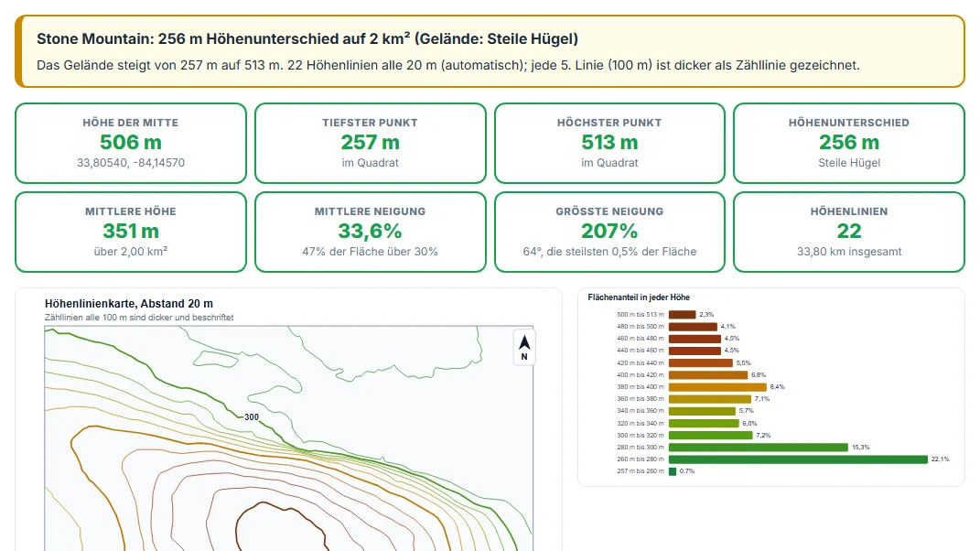
Task: Select the "22,1%" bar value label
Action: coord(940,459)
